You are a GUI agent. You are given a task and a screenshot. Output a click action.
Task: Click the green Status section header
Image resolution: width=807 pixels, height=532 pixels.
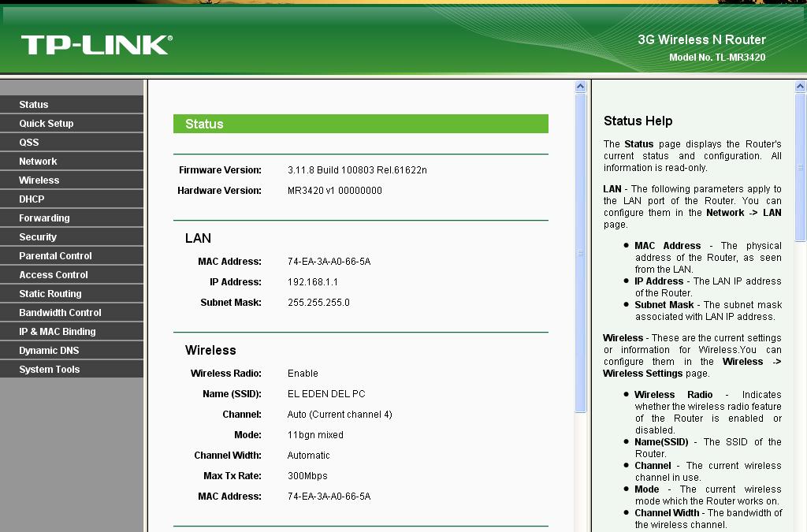pyautogui.click(x=361, y=124)
